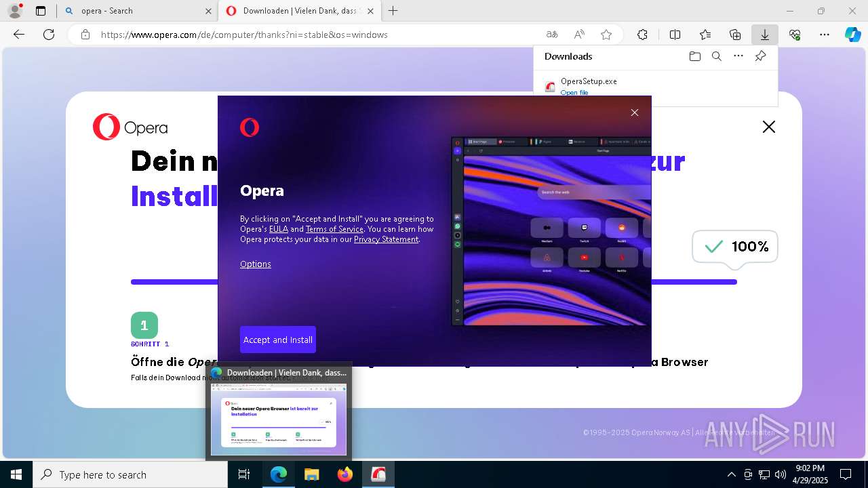
Task: Open the Privacy Statement link
Action: (x=386, y=239)
